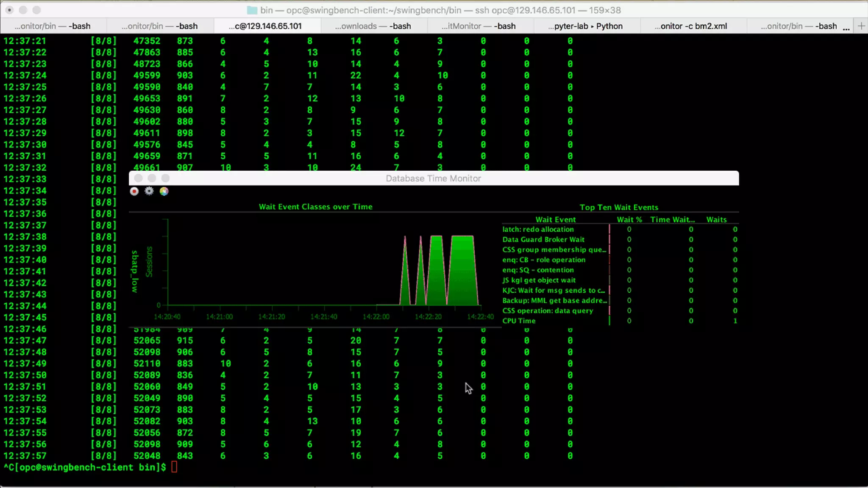Click the red record button in Database Time Monitor
Screen dimensions: 868x488
pyautogui.click(x=134, y=191)
